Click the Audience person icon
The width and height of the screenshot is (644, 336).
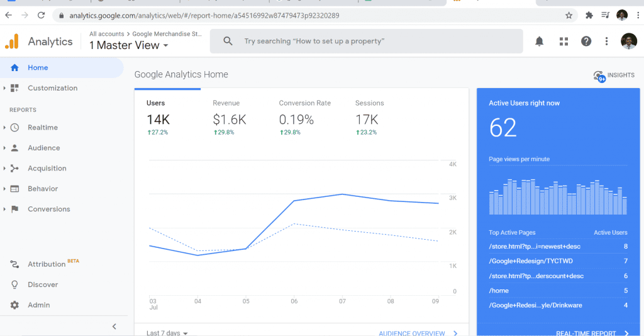[14, 148]
